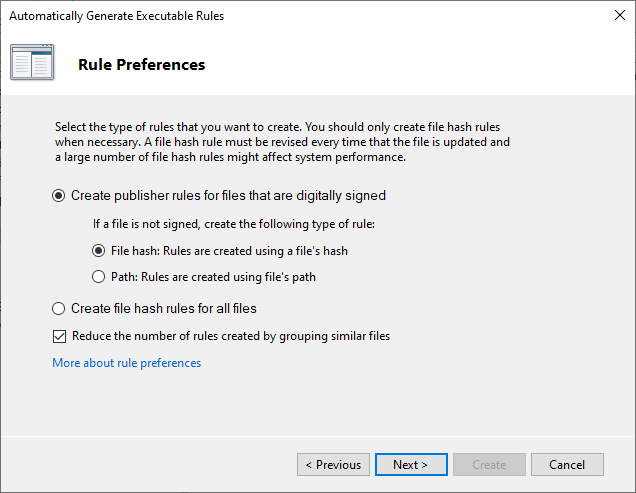Select the Create publisher rules radio button
636x493 pixels.
[59, 196]
